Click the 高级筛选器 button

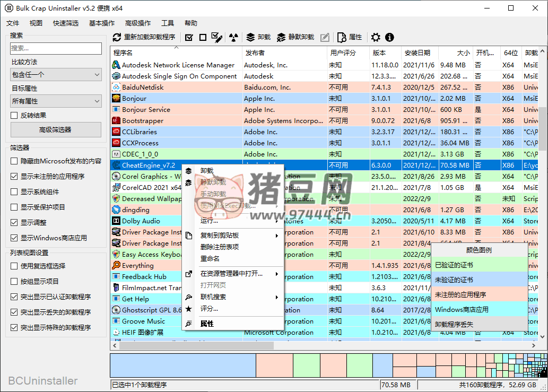click(56, 129)
